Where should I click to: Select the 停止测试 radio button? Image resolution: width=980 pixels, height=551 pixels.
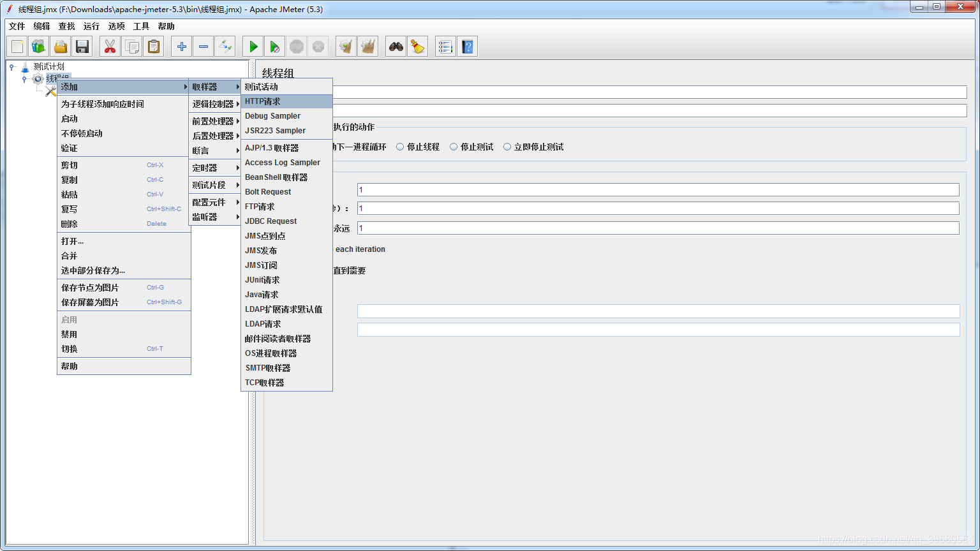point(454,147)
